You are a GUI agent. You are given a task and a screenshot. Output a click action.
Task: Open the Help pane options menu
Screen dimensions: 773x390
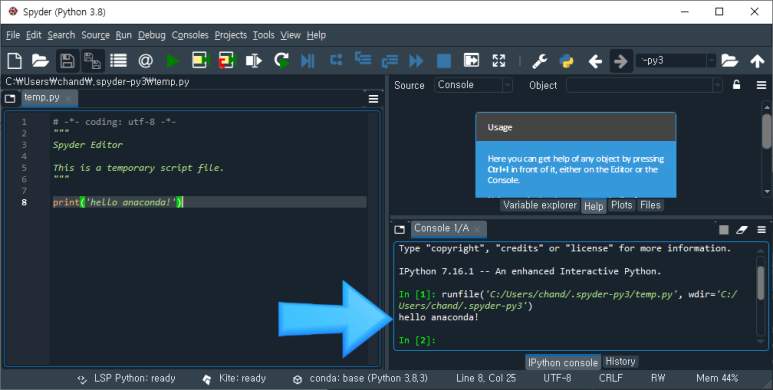point(761,85)
